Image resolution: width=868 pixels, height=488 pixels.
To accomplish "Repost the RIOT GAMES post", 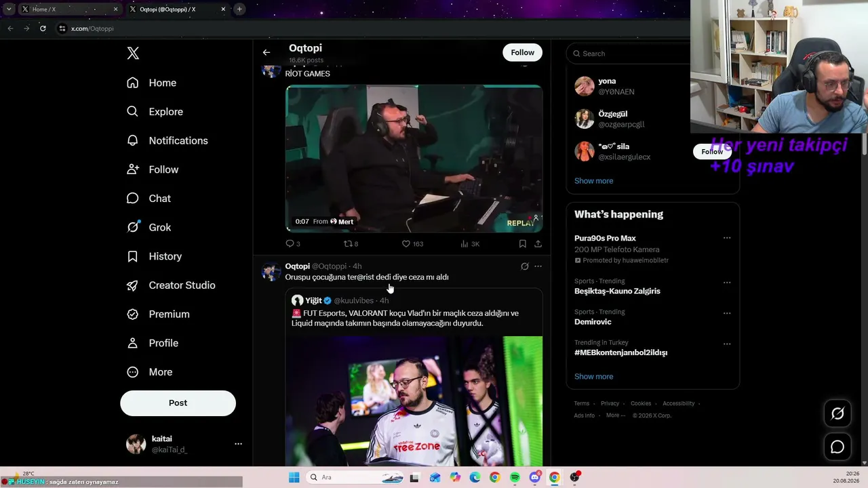I will [x=351, y=244].
